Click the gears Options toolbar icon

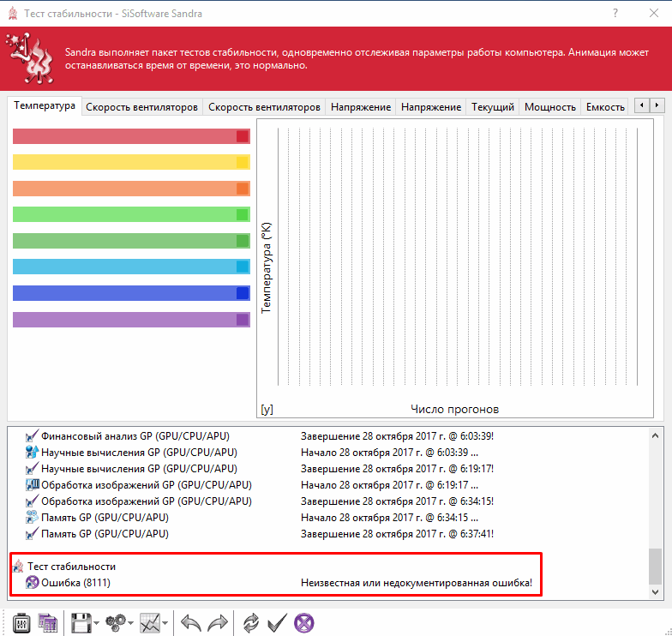[116, 622]
